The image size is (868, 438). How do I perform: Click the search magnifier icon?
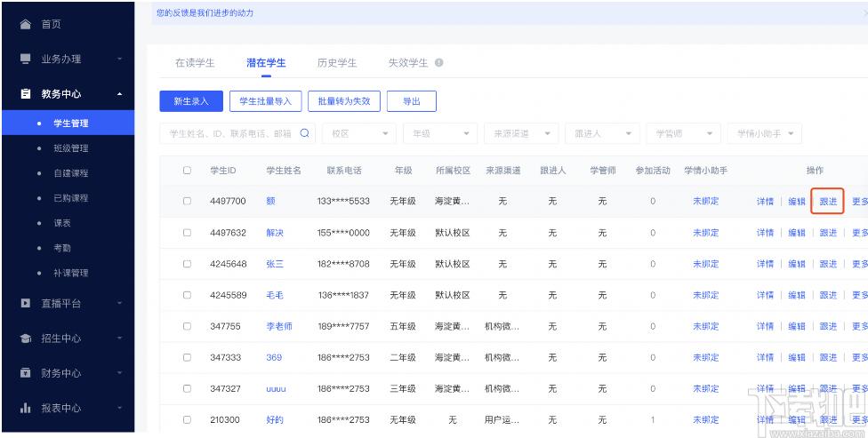pyautogui.click(x=304, y=133)
